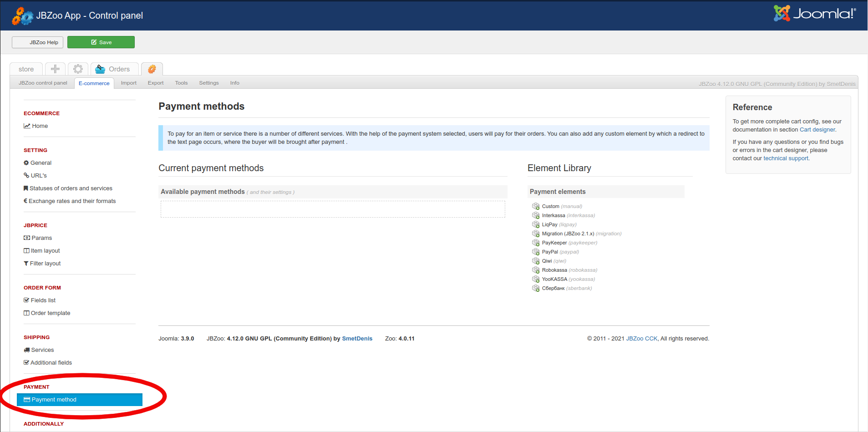
Task: Click the General cog icon
Action: (x=26, y=163)
